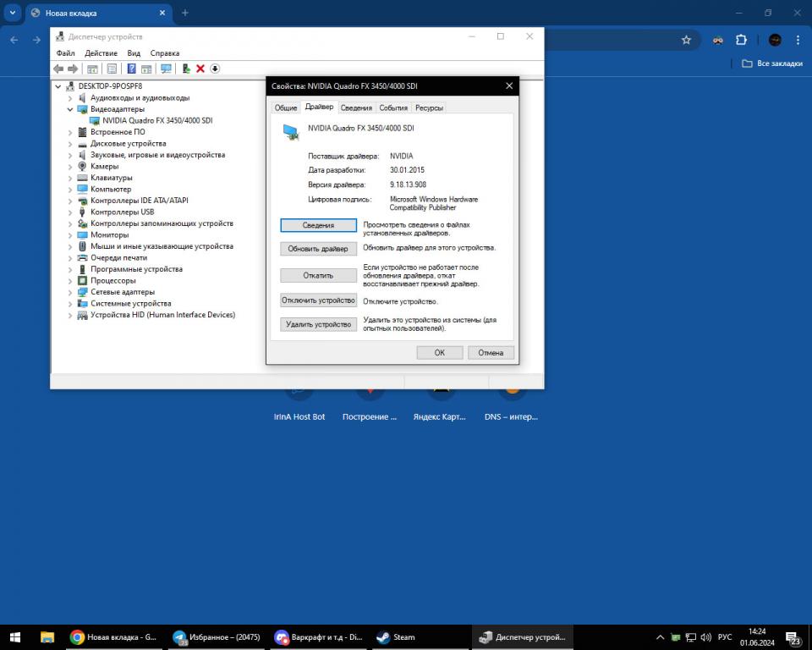Select the Очереди печати tree item
812x650 pixels.
point(119,257)
